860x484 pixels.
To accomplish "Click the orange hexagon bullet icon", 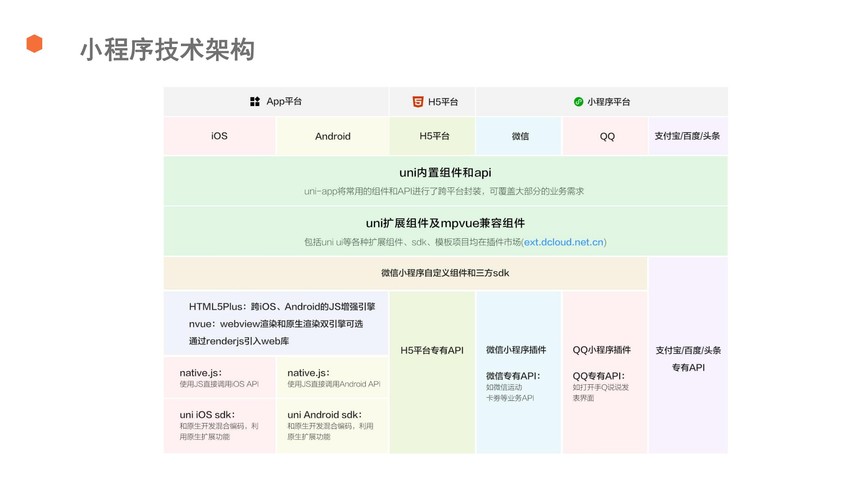I will 34,43.
